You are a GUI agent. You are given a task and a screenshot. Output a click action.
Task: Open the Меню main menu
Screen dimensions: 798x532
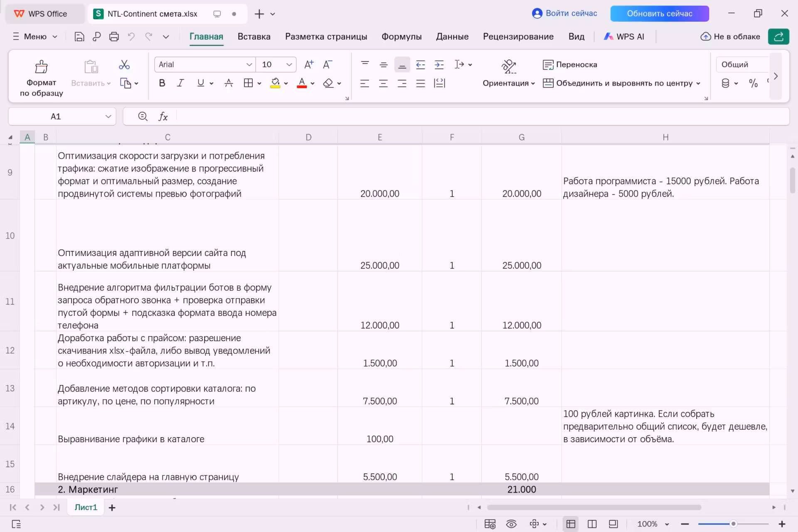coord(35,37)
